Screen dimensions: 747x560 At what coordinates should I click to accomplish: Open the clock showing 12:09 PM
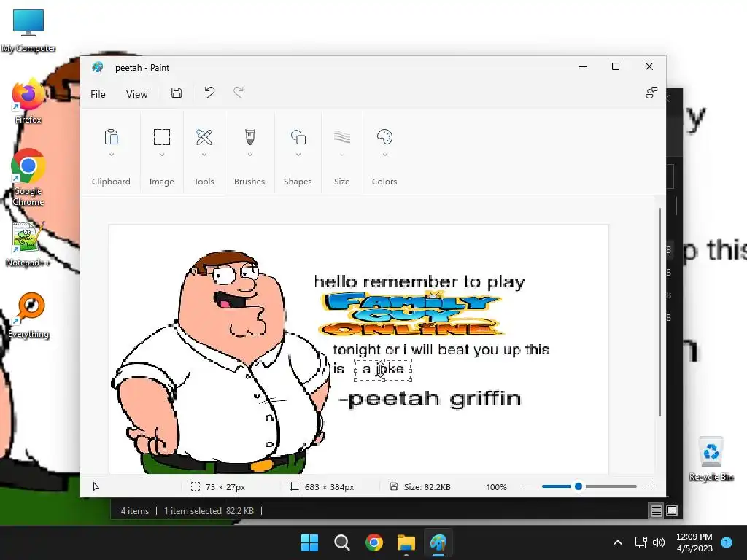pyautogui.click(x=694, y=542)
